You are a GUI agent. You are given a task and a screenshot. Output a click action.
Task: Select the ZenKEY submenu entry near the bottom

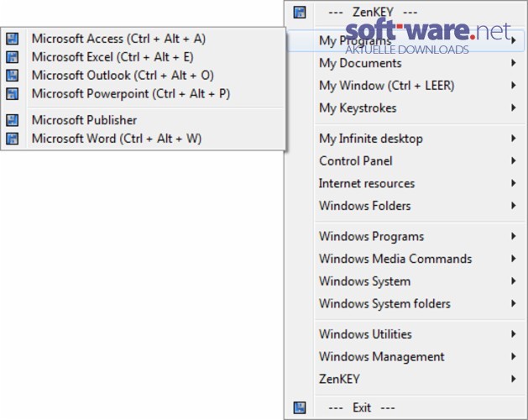tap(405, 379)
